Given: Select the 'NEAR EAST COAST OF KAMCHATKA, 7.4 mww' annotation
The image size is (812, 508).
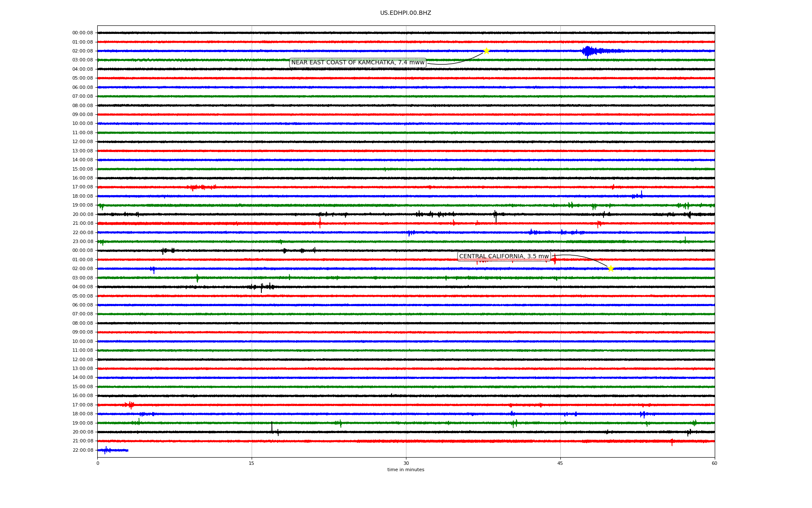Looking at the screenshot, I should pyautogui.click(x=357, y=63).
